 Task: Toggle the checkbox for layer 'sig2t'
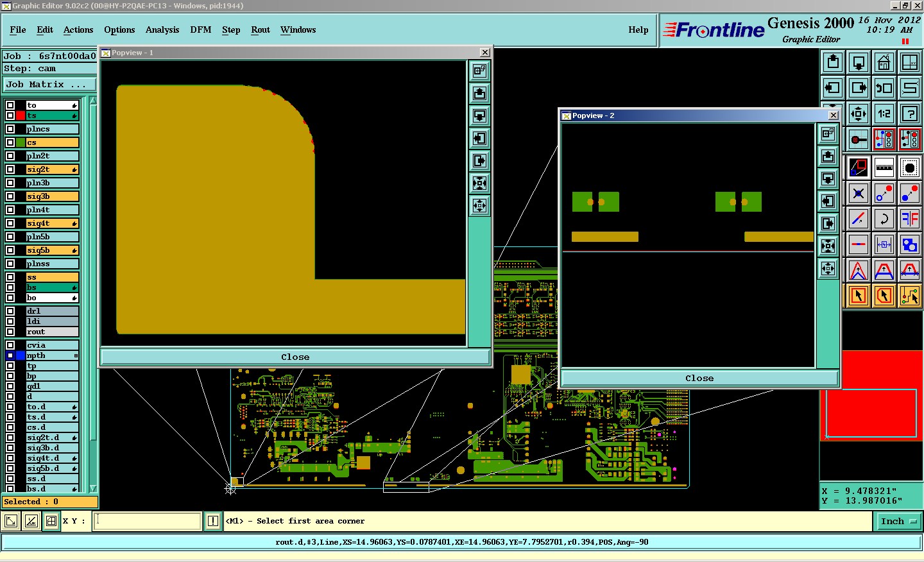[10, 169]
